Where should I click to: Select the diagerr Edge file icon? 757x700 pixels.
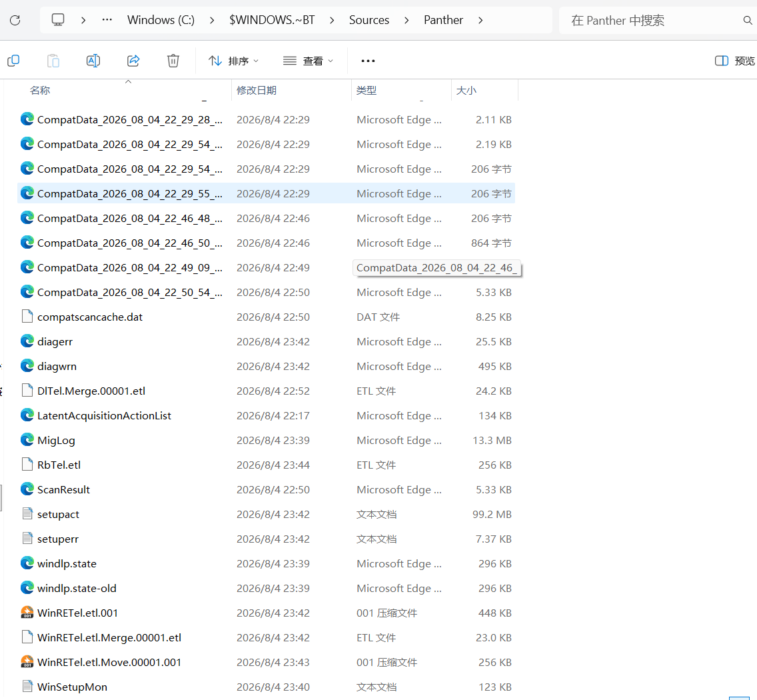[27, 341]
